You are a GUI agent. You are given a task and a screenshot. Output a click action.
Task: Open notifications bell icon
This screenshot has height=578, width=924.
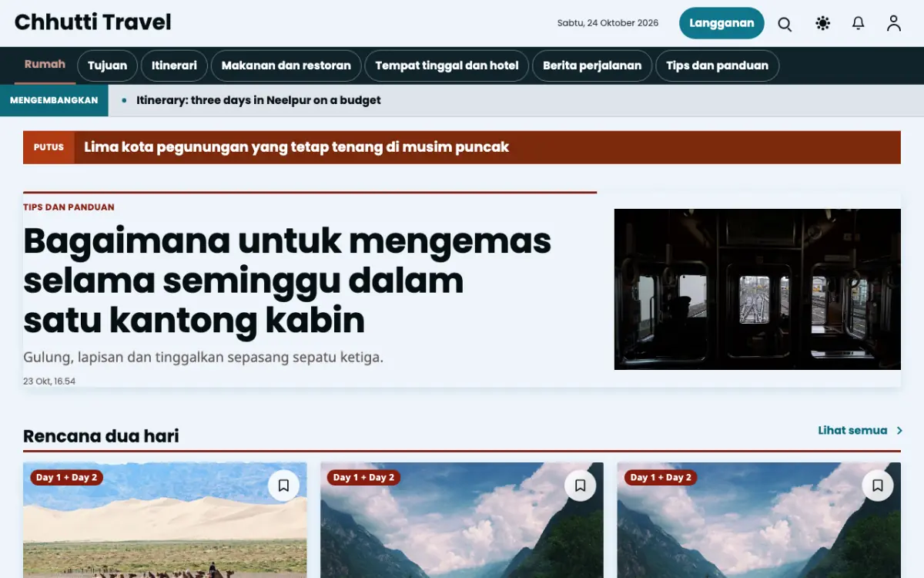coord(859,24)
